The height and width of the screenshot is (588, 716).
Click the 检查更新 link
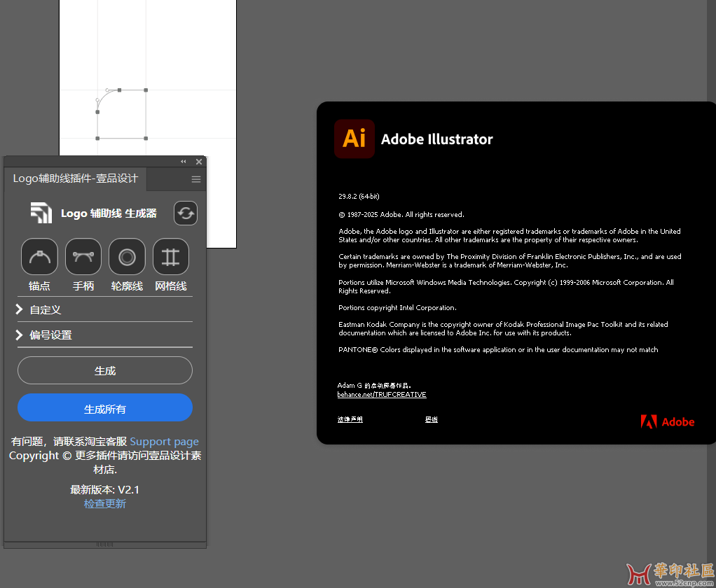105,504
